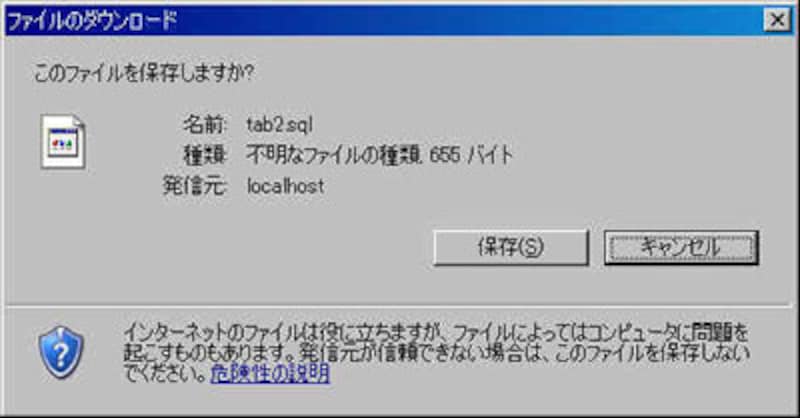Select the file name tab2.sql text
Screen dimensions: 800x418
[x=280, y=125]
